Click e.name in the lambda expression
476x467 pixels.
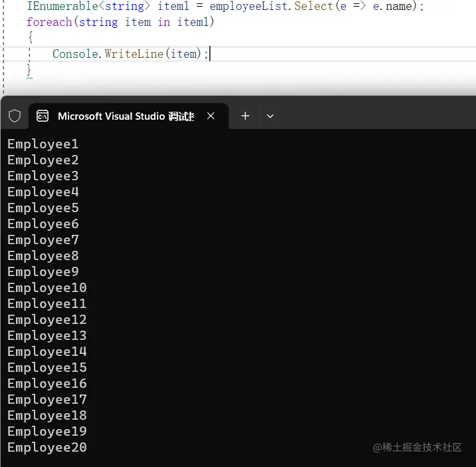392,6
